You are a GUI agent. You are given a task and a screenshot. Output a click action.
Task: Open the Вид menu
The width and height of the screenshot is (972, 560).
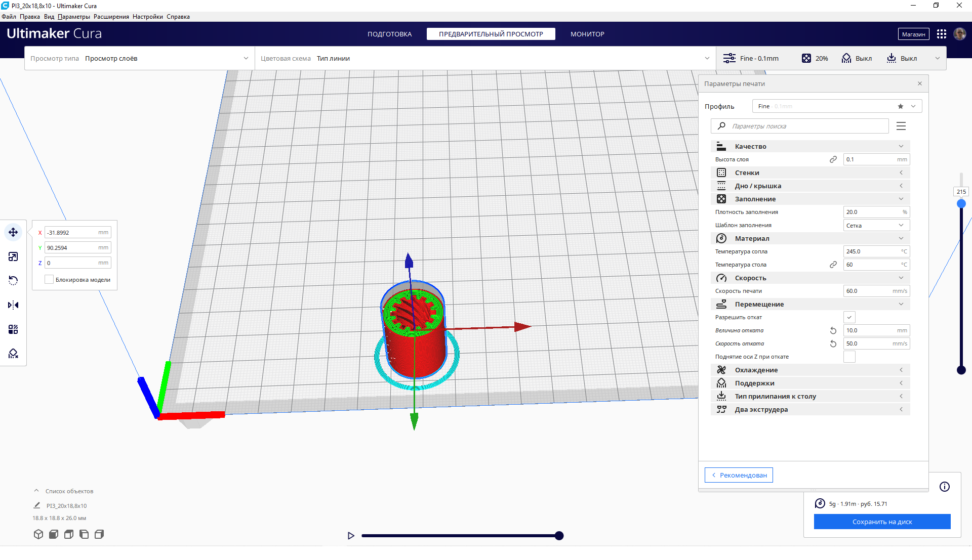tap(49, 17)
